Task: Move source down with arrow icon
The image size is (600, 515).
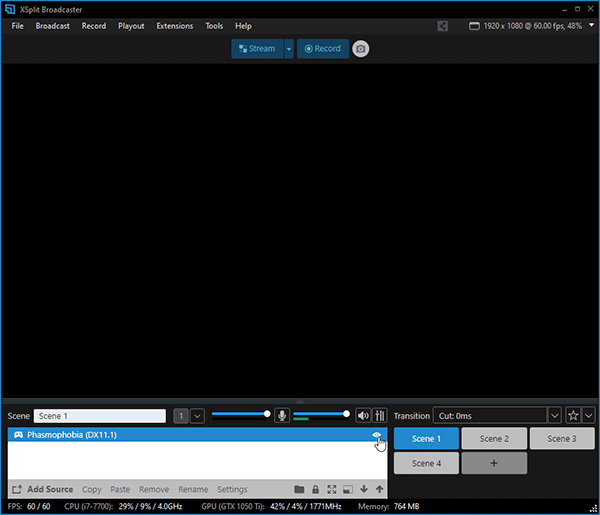Action: (364, 489)
